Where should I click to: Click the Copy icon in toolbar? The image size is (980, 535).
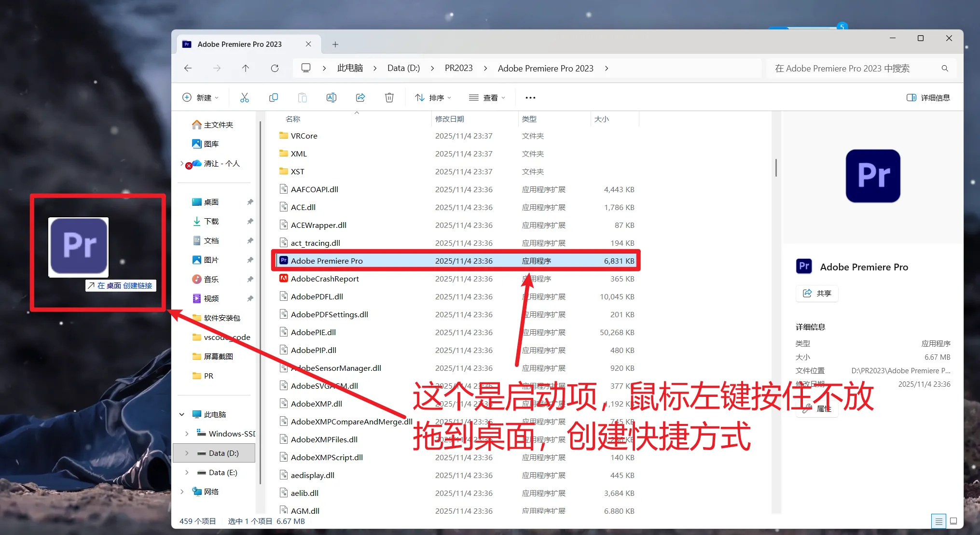[274, 98]
